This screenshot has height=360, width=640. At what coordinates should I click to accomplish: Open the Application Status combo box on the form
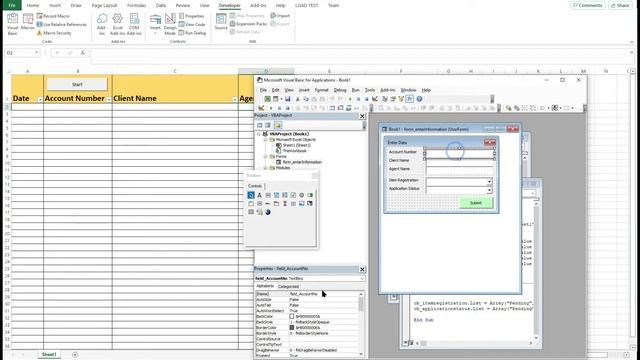(x=489, y=190)
